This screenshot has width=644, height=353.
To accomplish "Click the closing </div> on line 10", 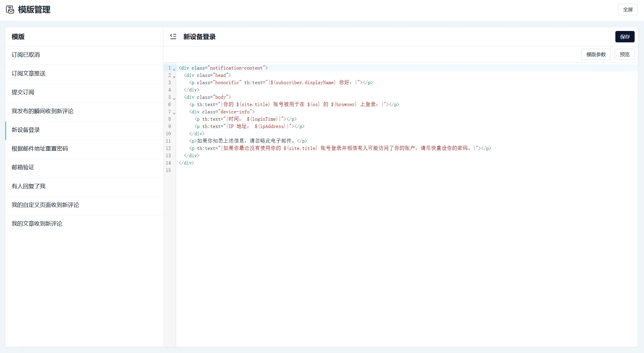I will [x=197, y=134].
